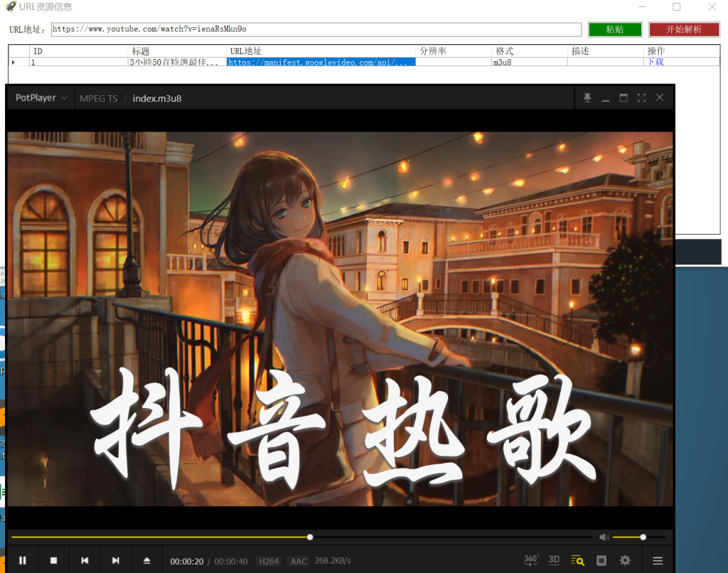The width and height of the screenshot is (728, 573).
Task: Click the red 开始解析 parse button
Action: click(x=684, y=29)
